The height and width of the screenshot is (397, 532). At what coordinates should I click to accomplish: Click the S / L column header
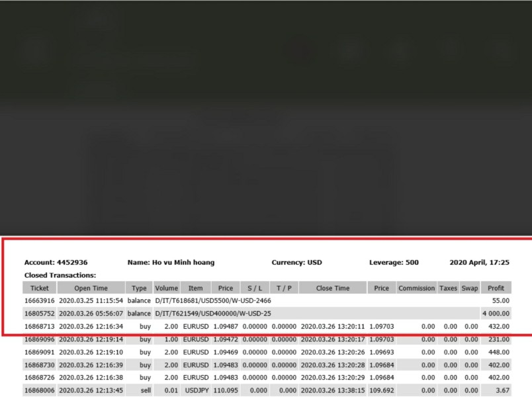point(255,288)
